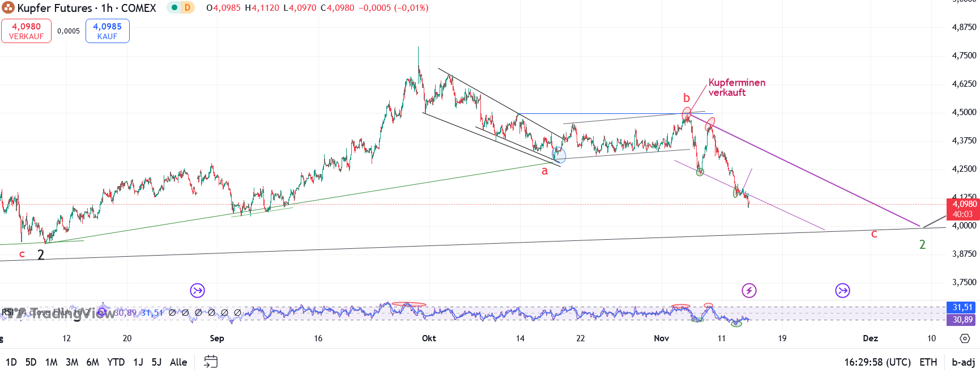Viewport: 980px width, 373px height.
Task: Click the 4,0980 VERKAUF sell button
Action: coord(26,31)
